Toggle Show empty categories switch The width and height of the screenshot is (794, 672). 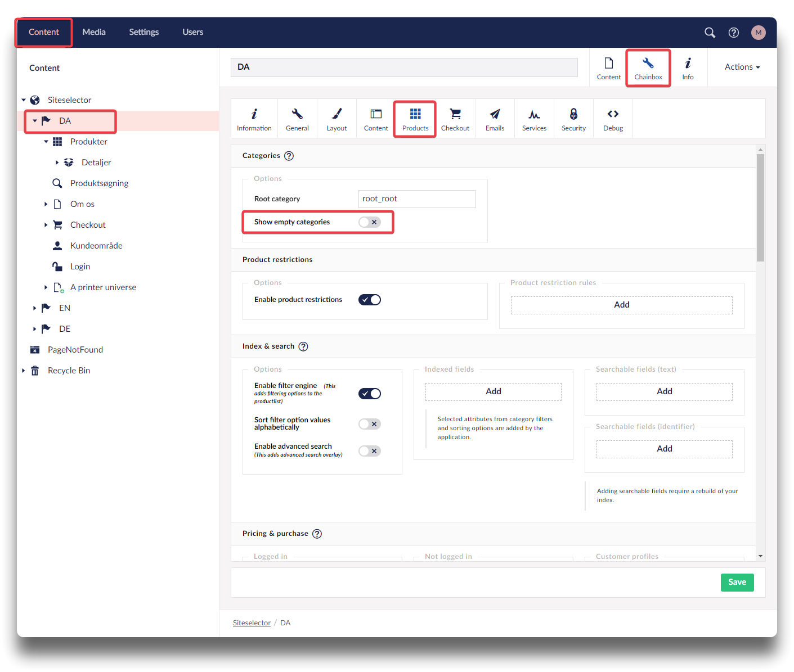[x=370, y=222]
